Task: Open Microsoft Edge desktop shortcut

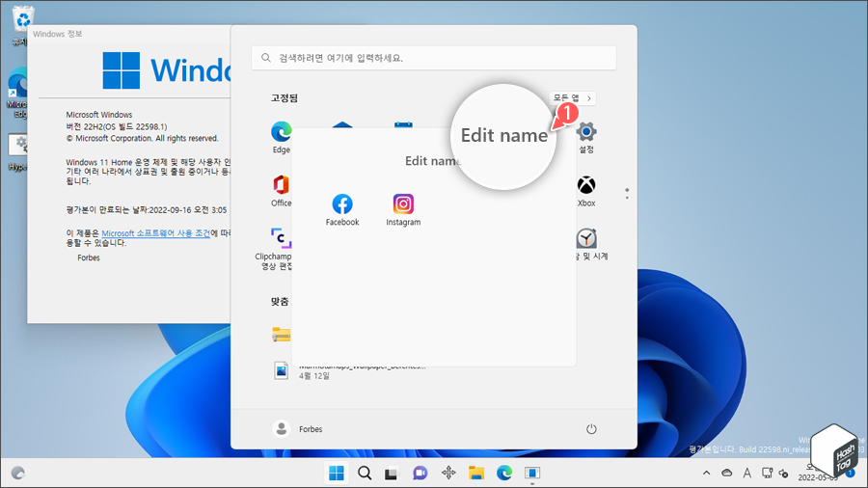Action: [x=17, y=93]
